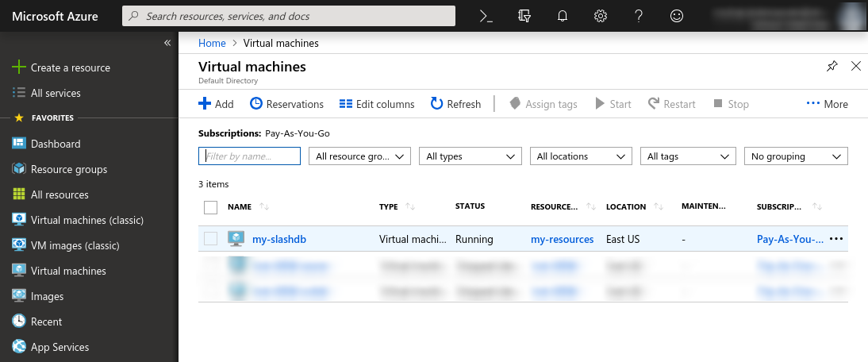Screen dimensions: 868x362
Task: Open the No grouping dropdown
Action: (x=795, y=156)
